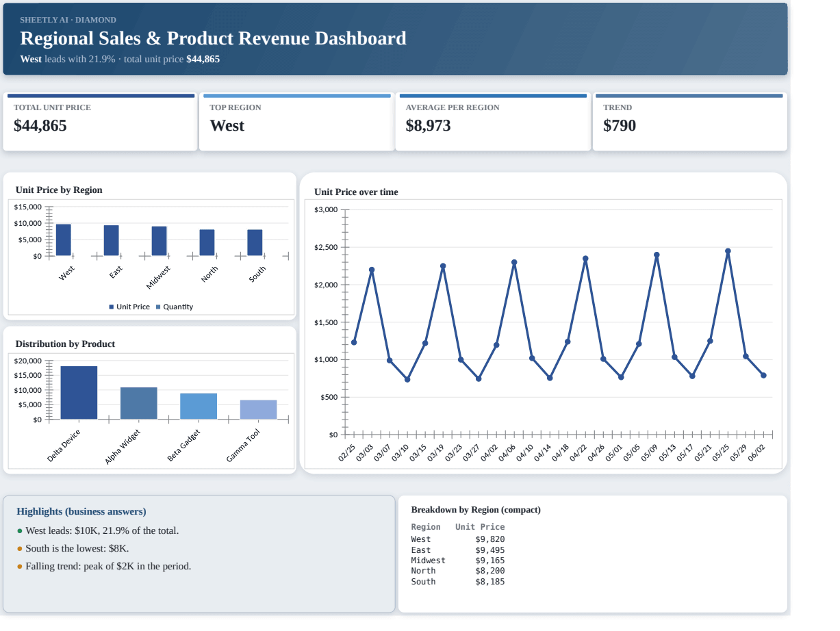Image resolution: width=840 pixels, height=631 pixels.
Task: Click the line chart peak at 03/03
Action: pyautogui.click(x=372, y=270)
